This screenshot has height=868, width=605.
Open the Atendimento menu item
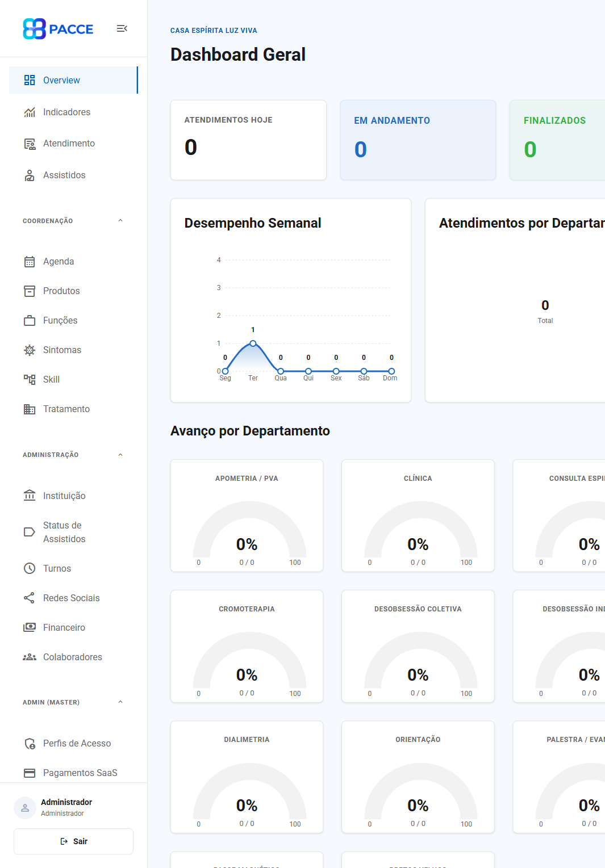click(x=73, y=144)
